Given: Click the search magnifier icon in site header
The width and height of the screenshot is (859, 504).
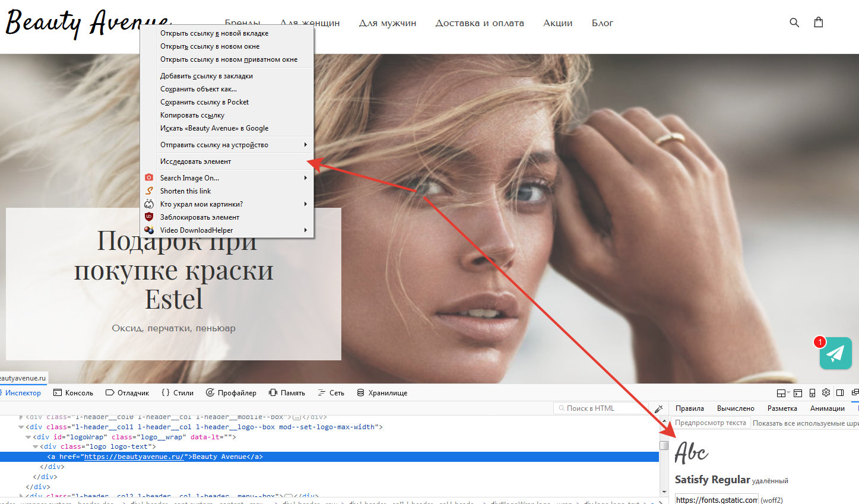Looking at the screenshot, I should click(794, 23).
